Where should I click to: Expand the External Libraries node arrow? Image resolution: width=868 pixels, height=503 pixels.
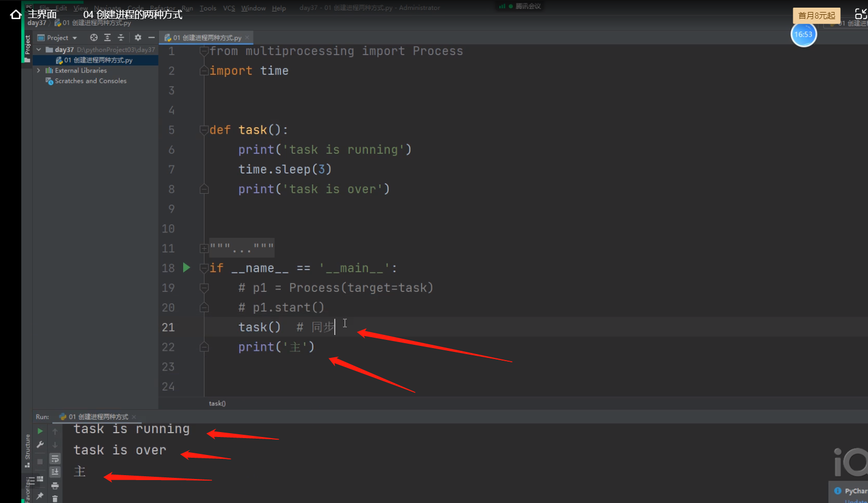click(x=39, y=70)
